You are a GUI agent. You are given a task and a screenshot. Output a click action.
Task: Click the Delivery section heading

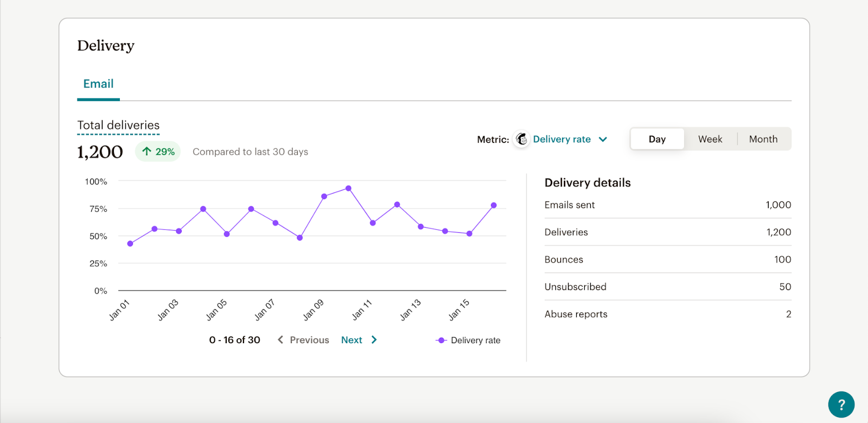click(106, 46)
